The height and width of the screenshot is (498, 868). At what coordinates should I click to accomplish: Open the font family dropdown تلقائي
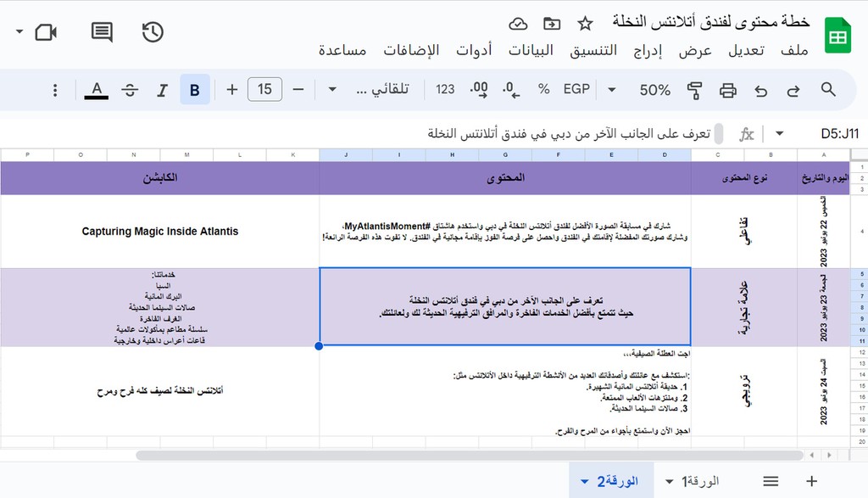(x=382, y=89)
